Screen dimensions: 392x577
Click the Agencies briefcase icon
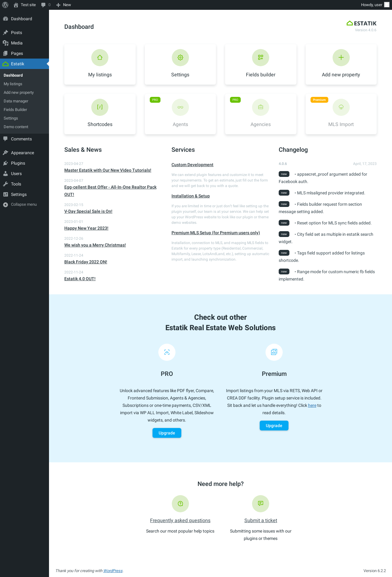coord(261,107)
